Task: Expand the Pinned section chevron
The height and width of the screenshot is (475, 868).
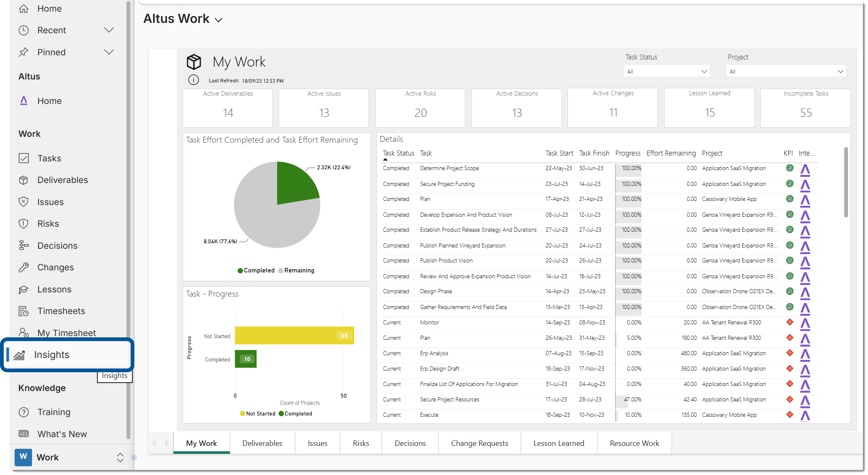Action: 109,52
